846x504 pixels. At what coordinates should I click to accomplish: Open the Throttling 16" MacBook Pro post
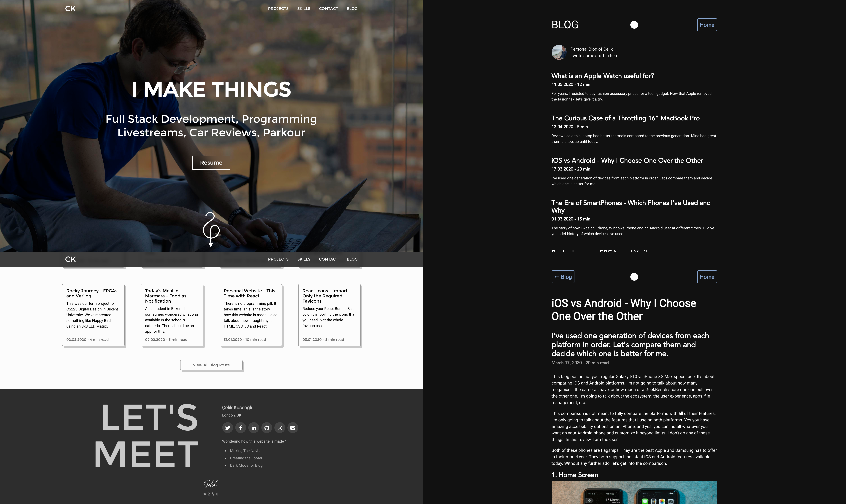click(x=625, y=118)
